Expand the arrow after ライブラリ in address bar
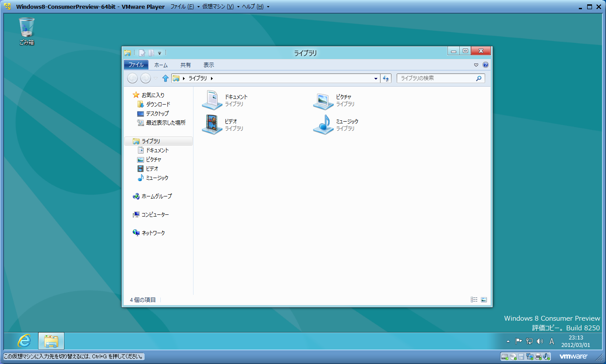This screenshot has height=364, width=606. click(212, 78)
